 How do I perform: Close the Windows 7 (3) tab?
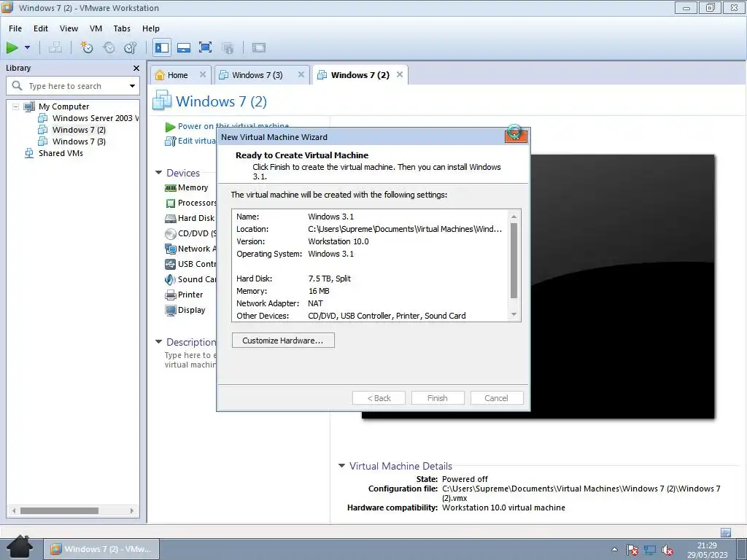(x=301, y=75)
